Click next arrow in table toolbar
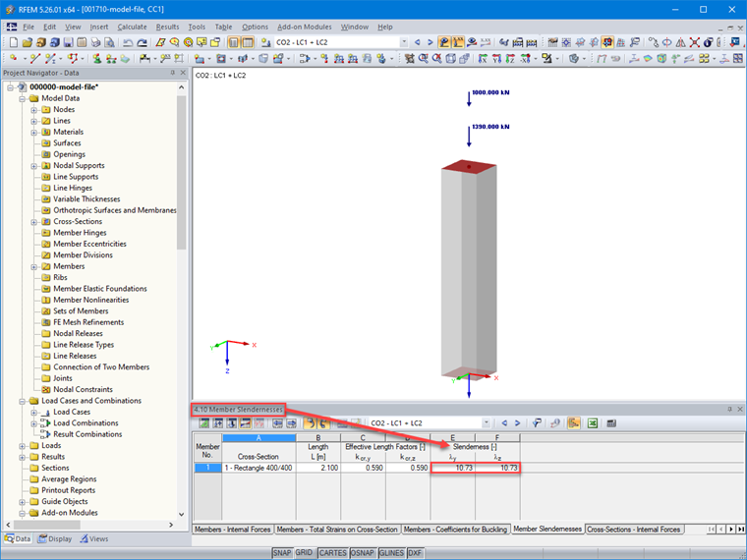Image resolution: width=747 pixels, height=560 pixels. (517, 423)
